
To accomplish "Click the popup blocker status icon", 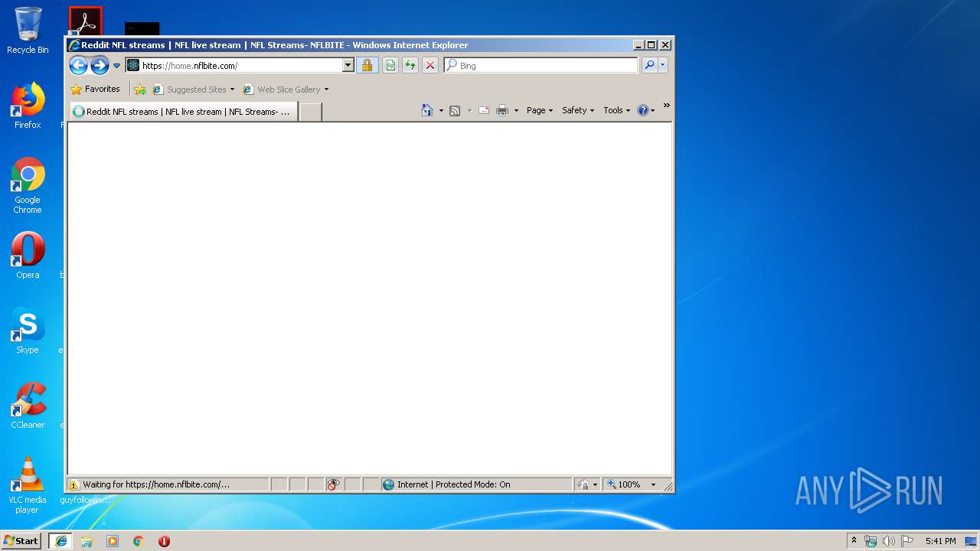I will (334, 484).
